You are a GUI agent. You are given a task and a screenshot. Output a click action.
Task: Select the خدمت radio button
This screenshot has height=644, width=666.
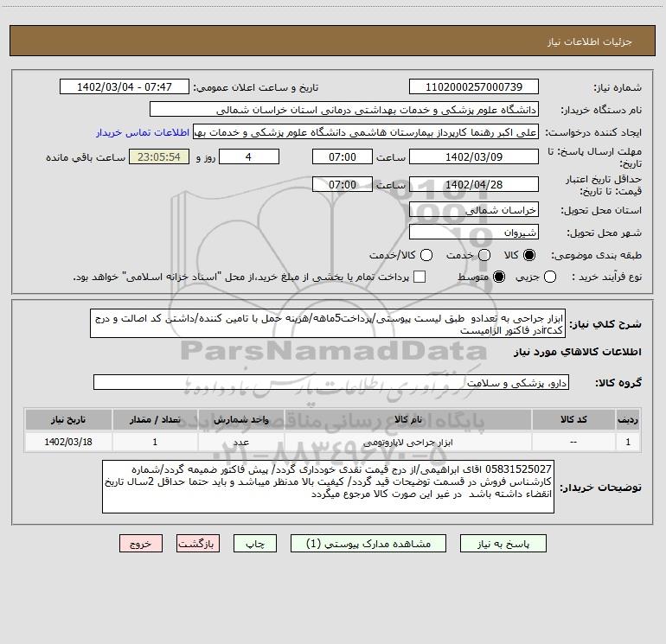pyautogui.click(x=484, y=255)
